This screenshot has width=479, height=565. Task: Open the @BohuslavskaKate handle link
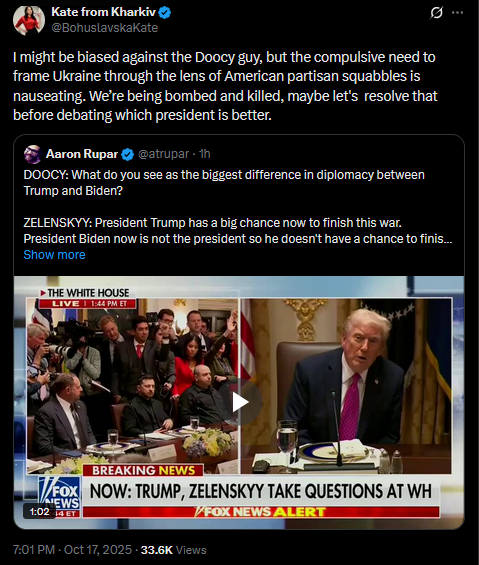tap(105, 28)
